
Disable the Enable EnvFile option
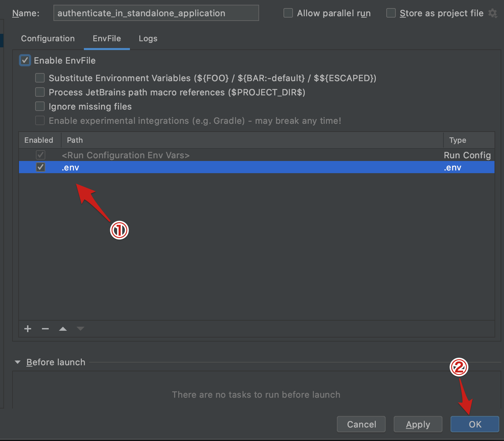click(25, 60)
